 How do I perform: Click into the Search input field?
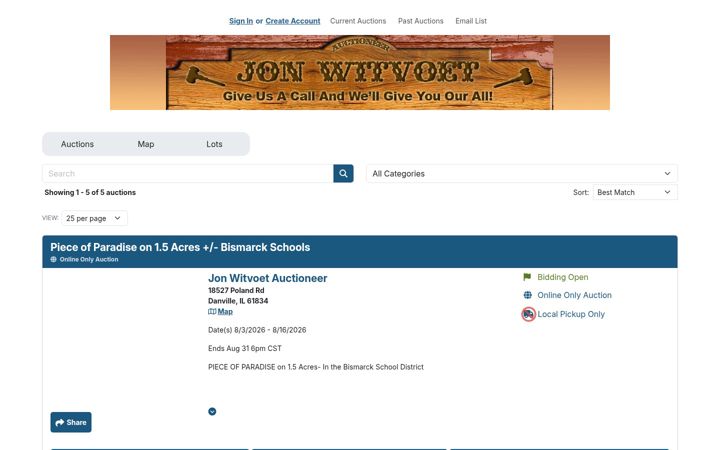coord(188,174)
